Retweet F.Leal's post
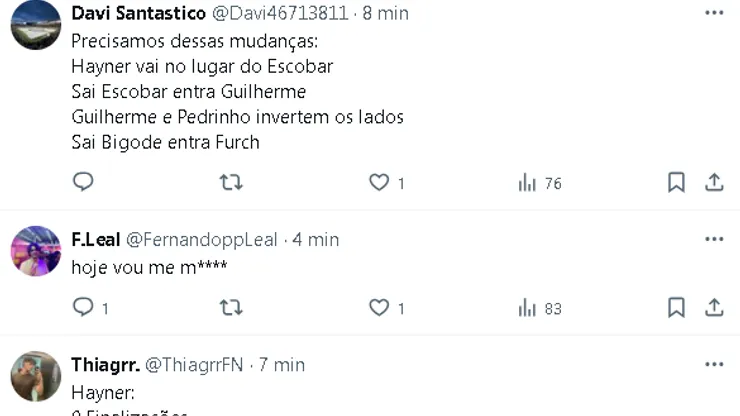The width and height of the screenshot is (740, 416). [231, 308]
